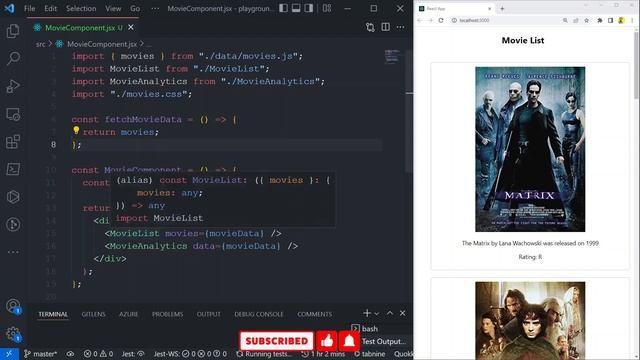This screenshot has height=360, width=640.
Task: Open the Accounts icon in activity bar
Action: pyautogui.click(x=13, y=306)
